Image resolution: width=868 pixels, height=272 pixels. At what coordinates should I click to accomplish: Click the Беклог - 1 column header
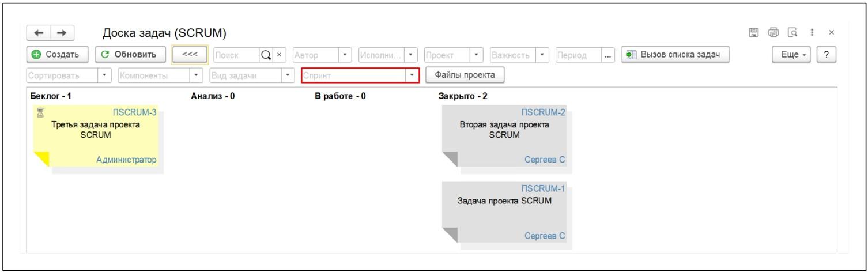point(50,96)
